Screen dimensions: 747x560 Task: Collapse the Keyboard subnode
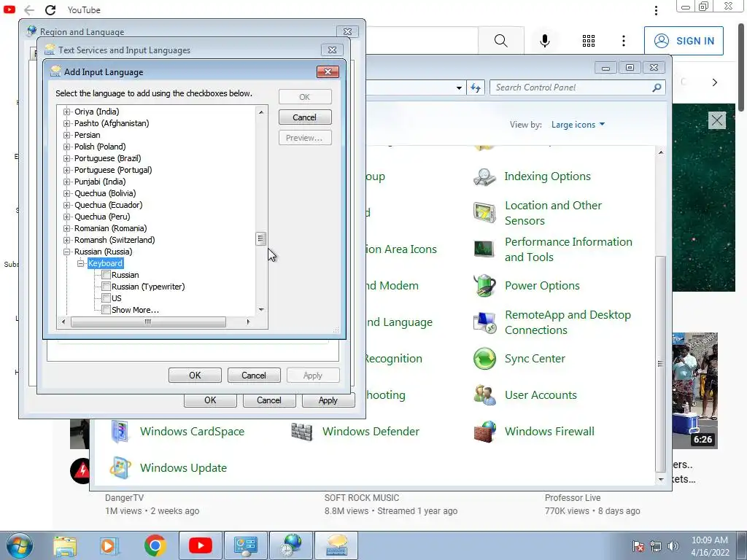[x=80, y=263]
